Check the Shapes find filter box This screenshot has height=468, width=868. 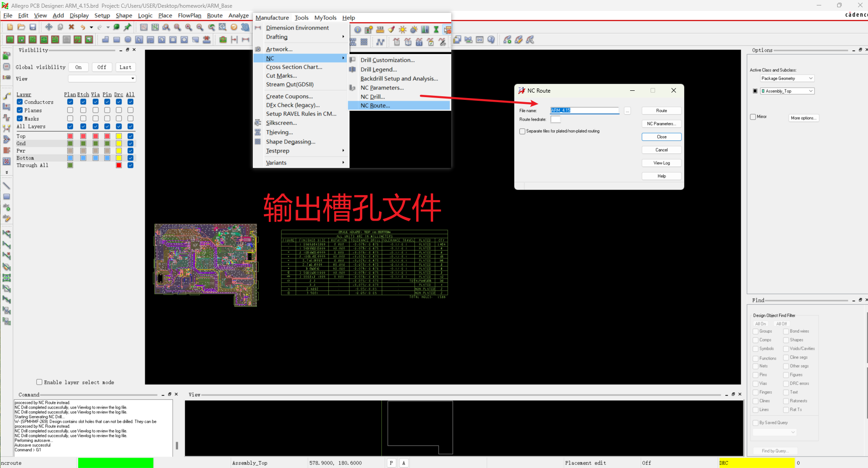pyautogui.click(x=786, y=340)
